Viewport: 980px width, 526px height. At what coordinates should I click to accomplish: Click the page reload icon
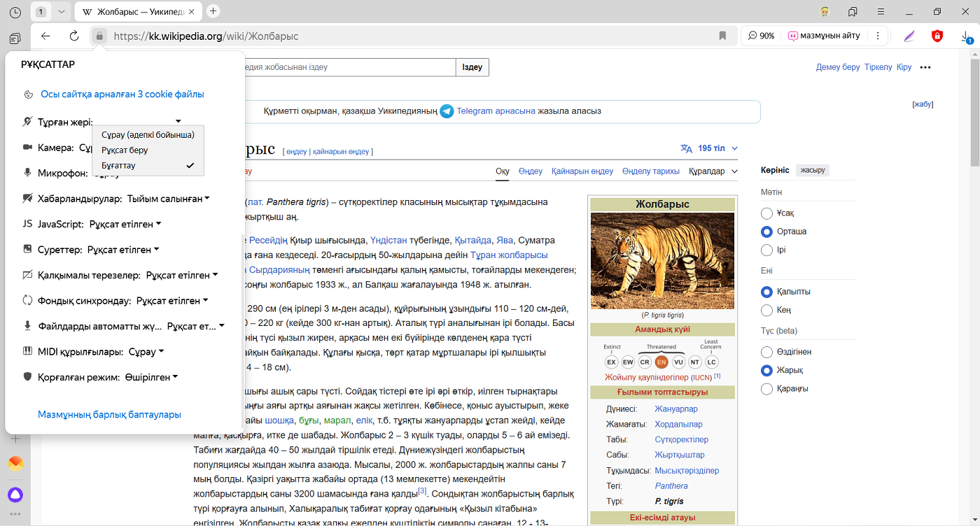tap(74, 36)
